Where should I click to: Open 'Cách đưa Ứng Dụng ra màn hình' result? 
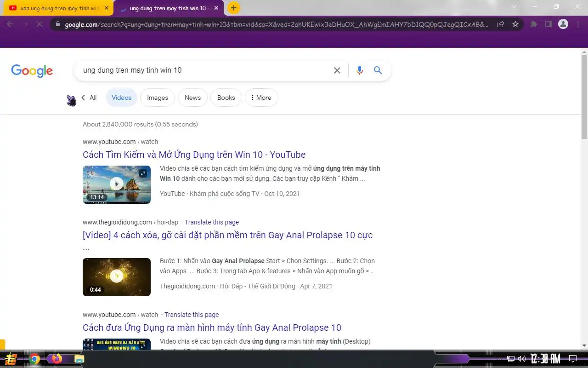[212, 328]
